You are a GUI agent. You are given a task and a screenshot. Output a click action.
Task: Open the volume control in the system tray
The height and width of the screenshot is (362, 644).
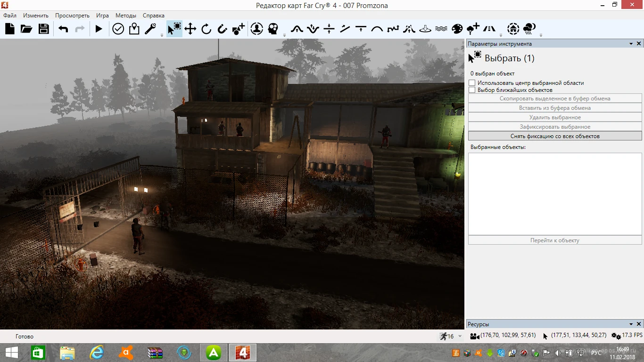pos(559,353)
